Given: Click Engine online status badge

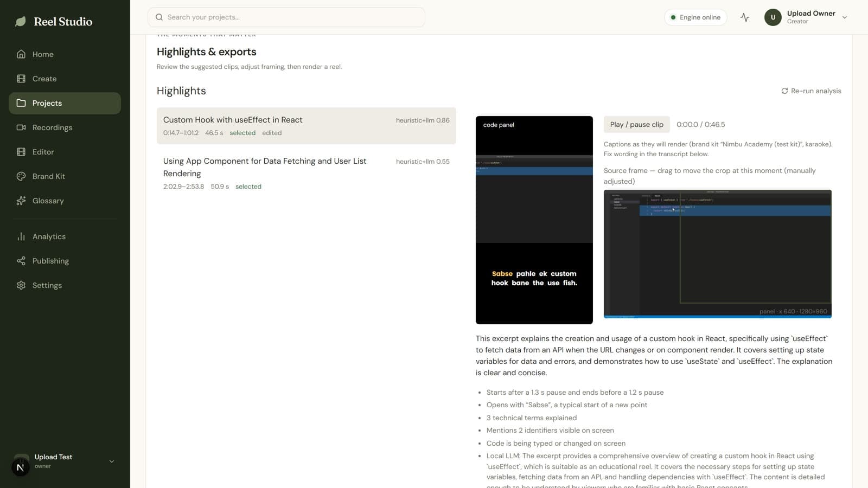Looking at the screenshot, I should [x=695, y=17].
